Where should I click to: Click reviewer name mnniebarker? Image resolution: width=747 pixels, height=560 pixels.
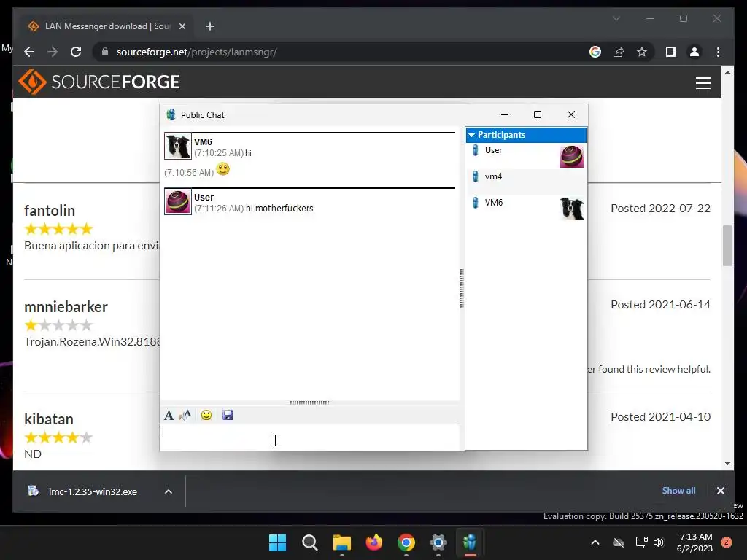coord(66,307)
